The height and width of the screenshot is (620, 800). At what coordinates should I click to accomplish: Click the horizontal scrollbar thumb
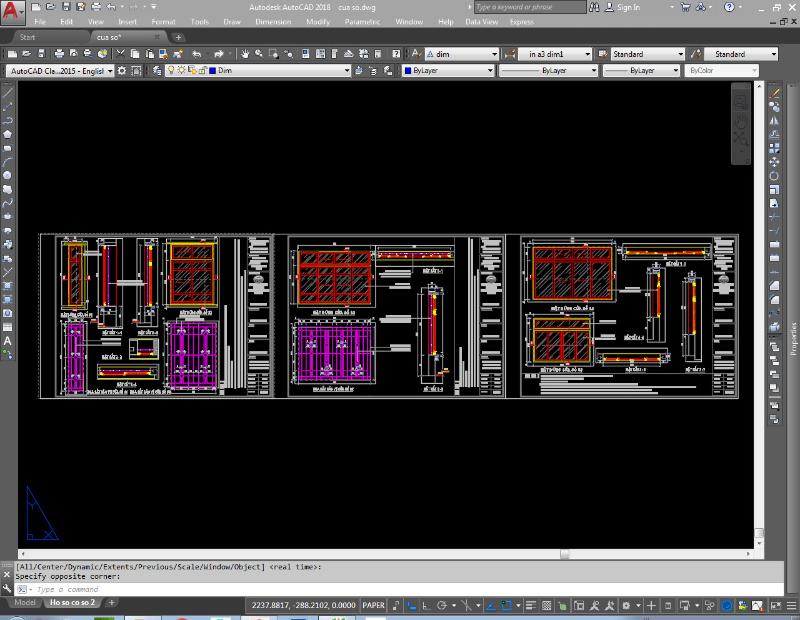pyautogui.click(x=564, y=554)
